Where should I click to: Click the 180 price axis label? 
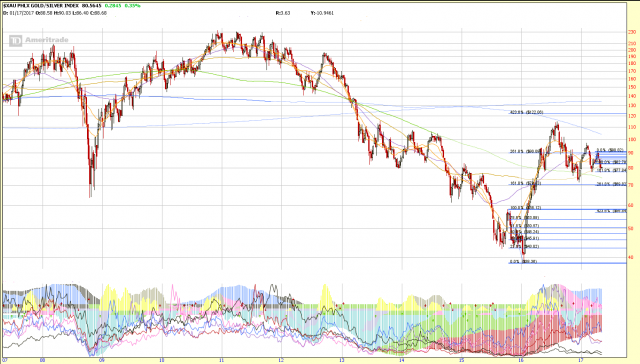pos(632,63)
